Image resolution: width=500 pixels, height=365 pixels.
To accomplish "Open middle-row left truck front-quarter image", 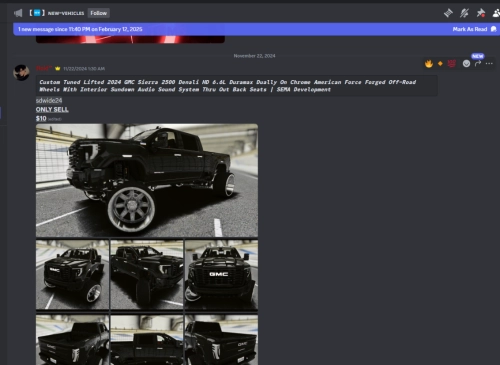I will [72, 275].
